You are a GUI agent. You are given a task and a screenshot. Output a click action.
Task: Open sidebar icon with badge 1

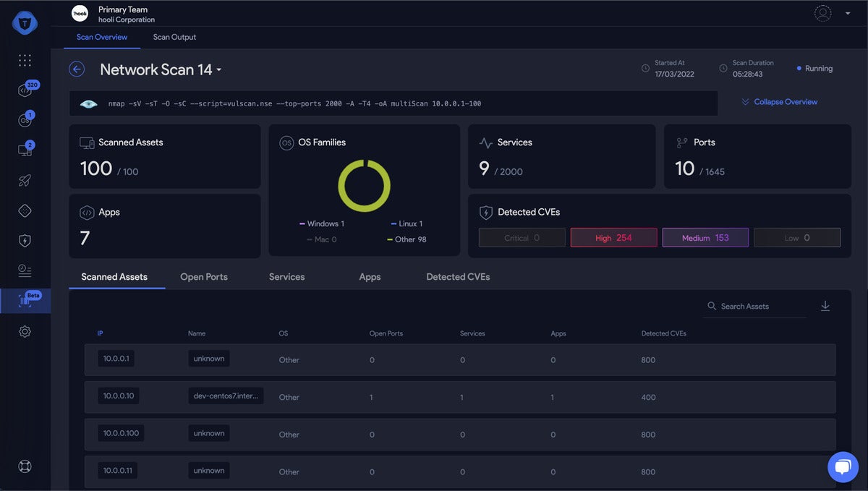[x=25, y=120]
